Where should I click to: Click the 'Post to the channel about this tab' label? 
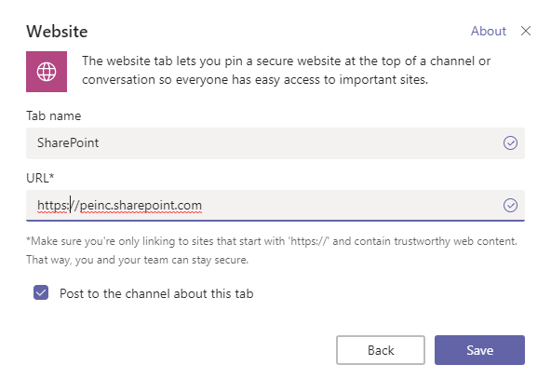156,293
